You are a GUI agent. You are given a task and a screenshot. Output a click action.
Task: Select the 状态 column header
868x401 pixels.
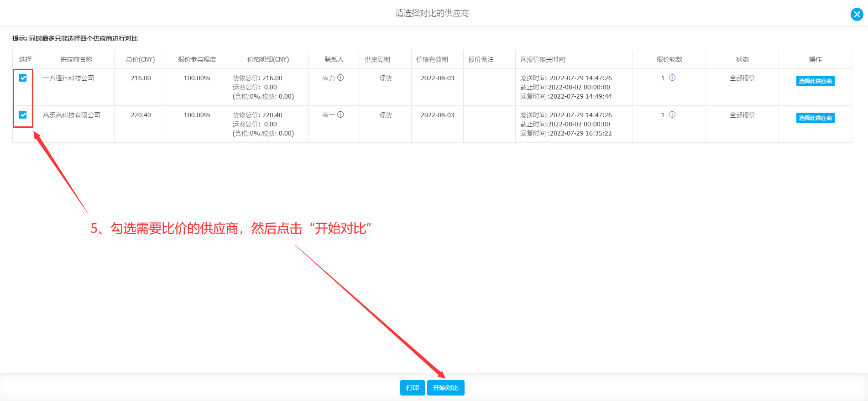pyautogui.click(x=743, y=59)
